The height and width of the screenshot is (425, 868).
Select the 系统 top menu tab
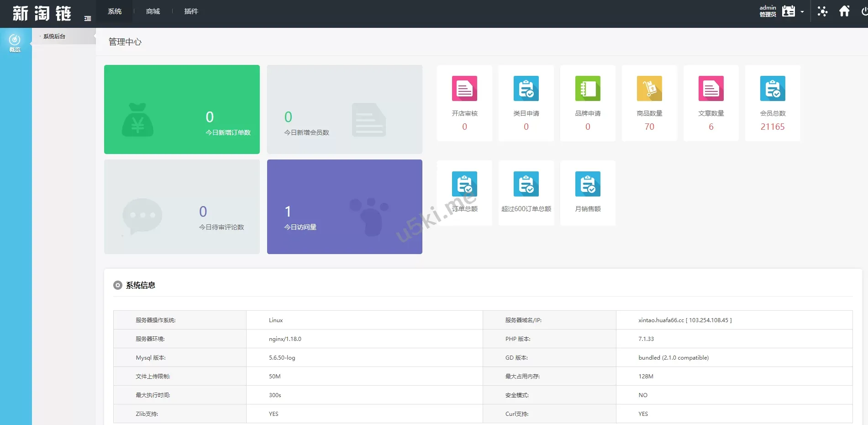[x=115, y=11]
